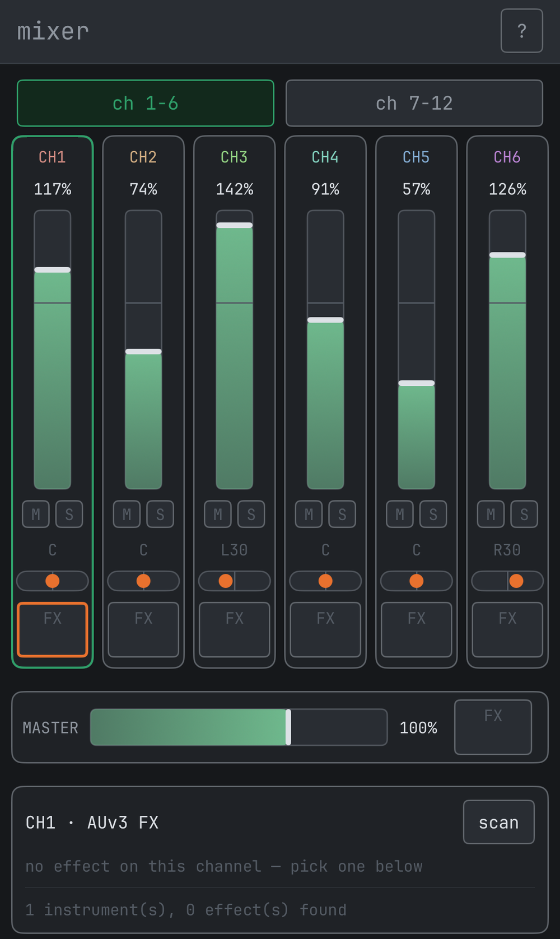The height and width of the screenshot is (939, 560).
Task: Click the CH5 volume fader handle
Action: pyautogui.click(x=417, y=383)
